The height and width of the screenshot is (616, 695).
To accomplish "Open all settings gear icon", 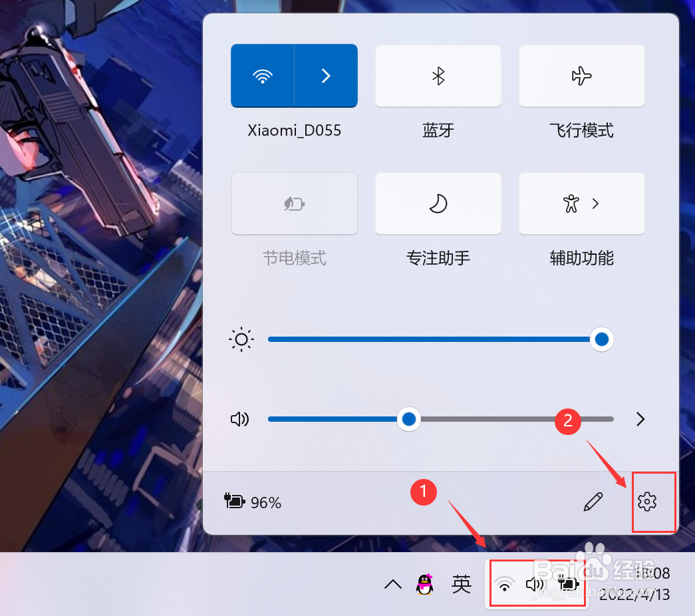I will (646, 502).
